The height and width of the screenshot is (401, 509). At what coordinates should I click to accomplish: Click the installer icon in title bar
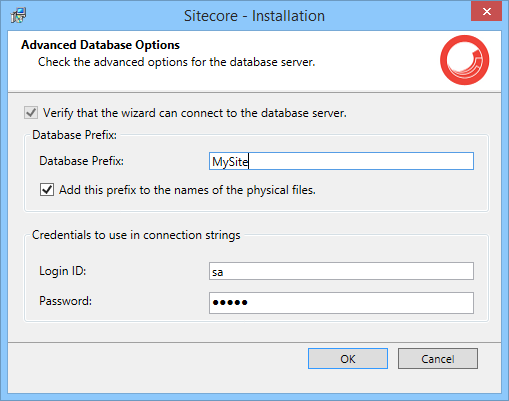coord(18,16)
